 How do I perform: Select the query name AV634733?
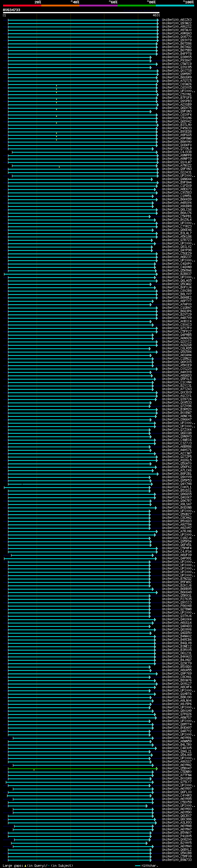[11, 10]
